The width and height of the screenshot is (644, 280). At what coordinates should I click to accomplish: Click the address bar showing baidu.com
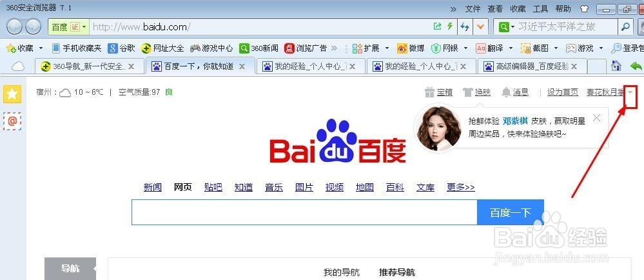pyautogui.click(x=259, y=27)
